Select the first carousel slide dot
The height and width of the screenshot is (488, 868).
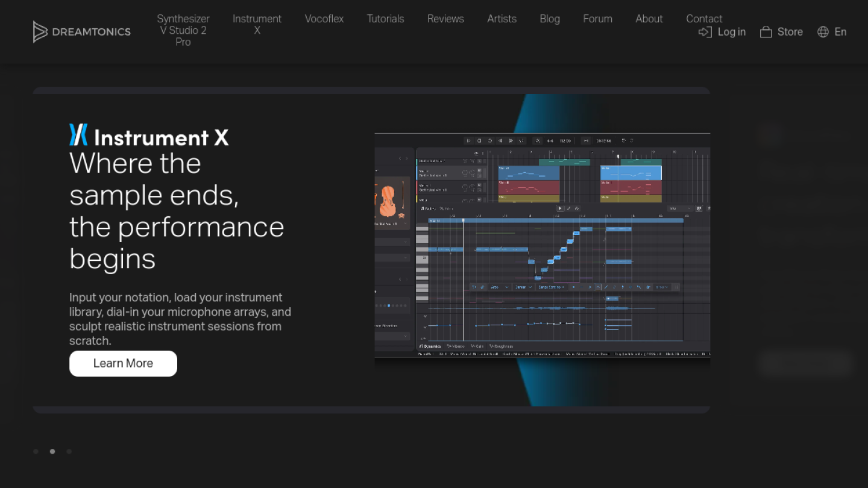coord(36,451)
